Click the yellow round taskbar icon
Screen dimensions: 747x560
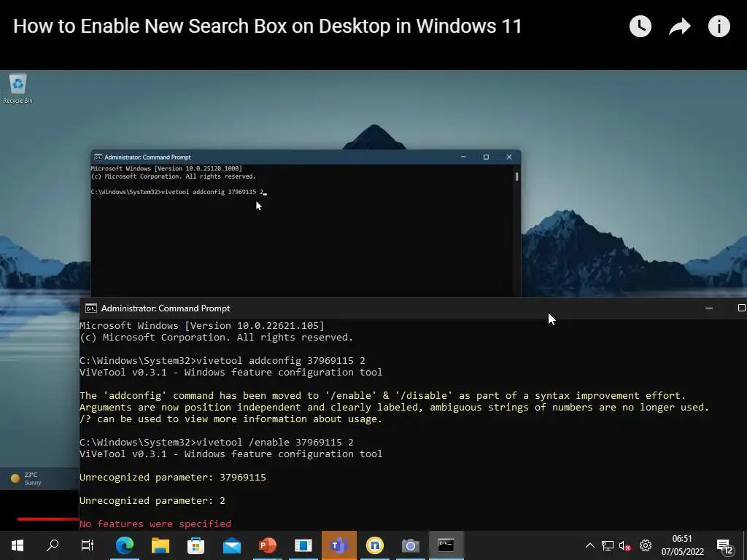click(374, 545)
